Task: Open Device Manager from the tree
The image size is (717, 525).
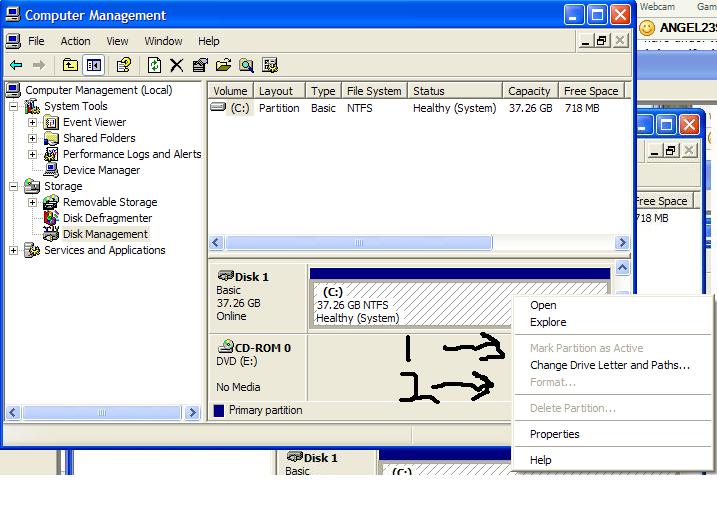Action: click(101, 170)
